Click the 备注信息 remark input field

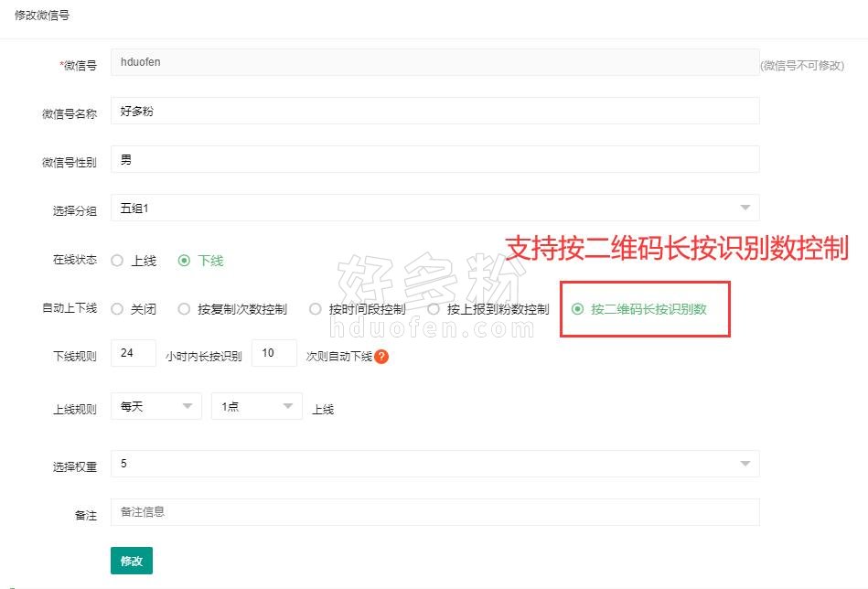[x=434, y=512]
